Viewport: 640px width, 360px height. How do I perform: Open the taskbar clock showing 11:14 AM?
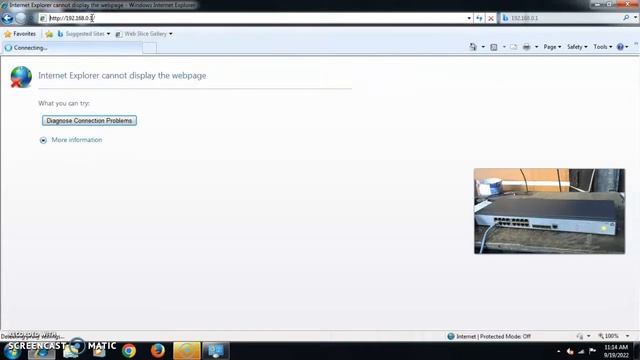(616, 351)
